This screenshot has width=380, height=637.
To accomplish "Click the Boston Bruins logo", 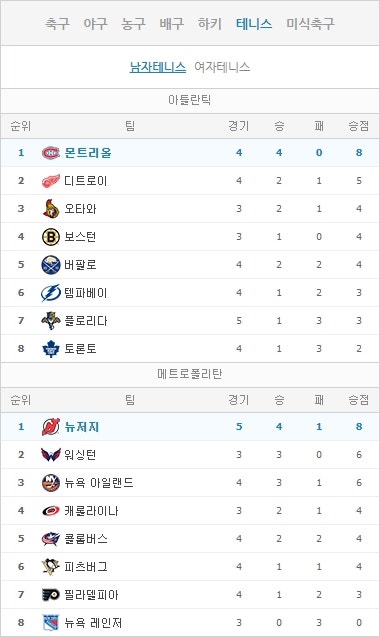I will point(51,237).
